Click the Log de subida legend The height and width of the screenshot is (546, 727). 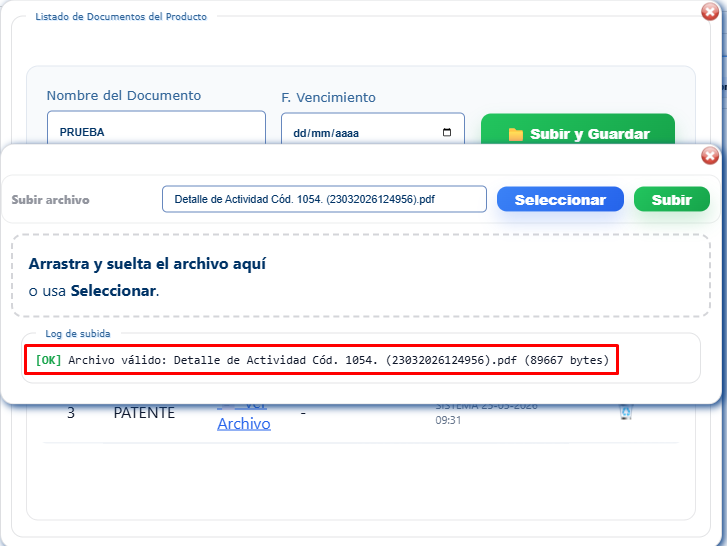point(78,333)
